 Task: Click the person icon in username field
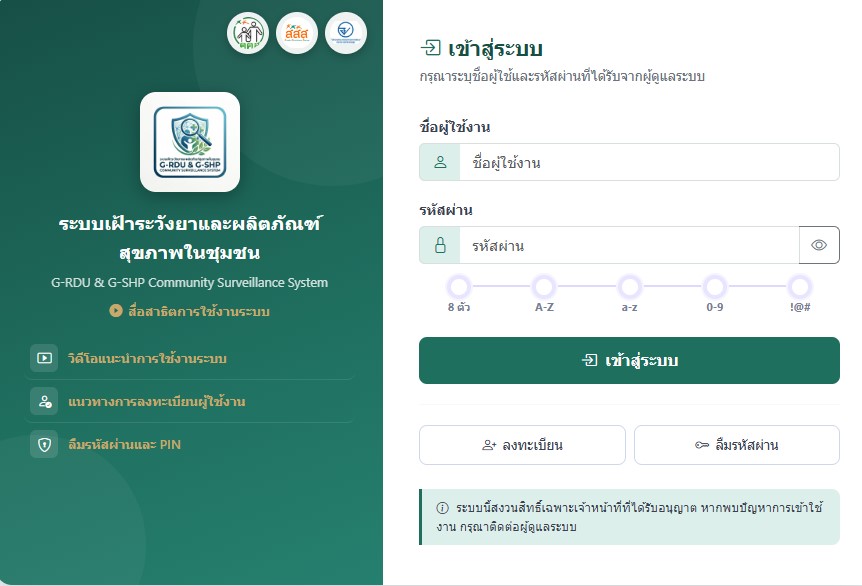(x=440, y=162)
